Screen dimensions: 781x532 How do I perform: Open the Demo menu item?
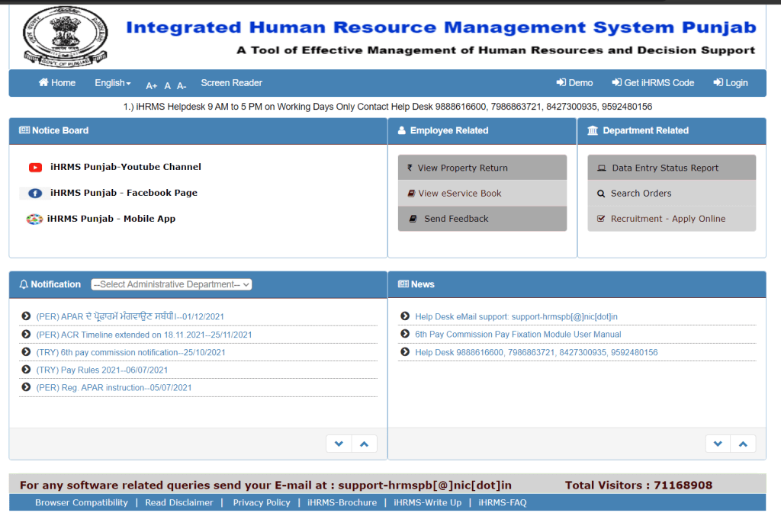click(x=575, y=83)
